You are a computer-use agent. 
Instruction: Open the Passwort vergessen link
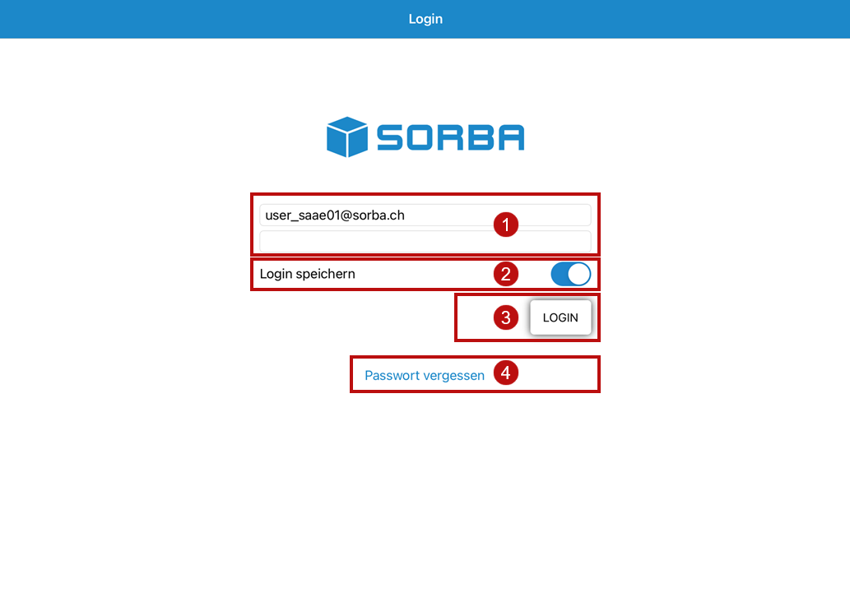click(425, 376)
